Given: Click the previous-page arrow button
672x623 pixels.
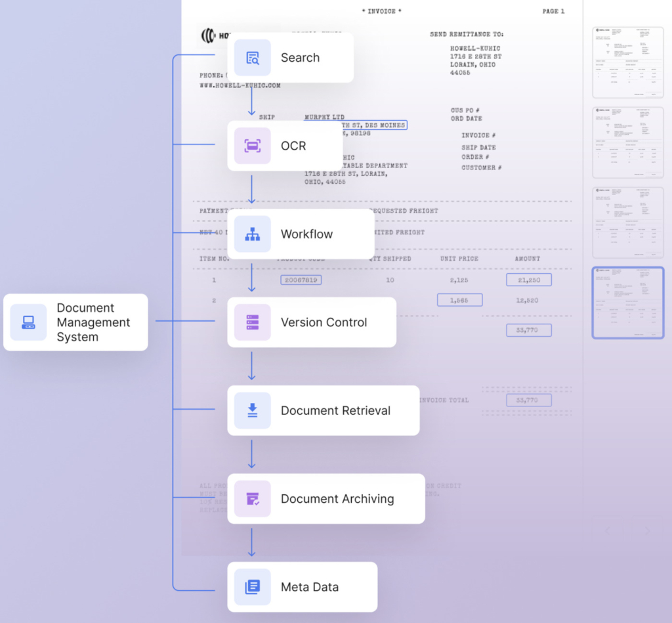Looking at the screenshot, I should 607,530.
